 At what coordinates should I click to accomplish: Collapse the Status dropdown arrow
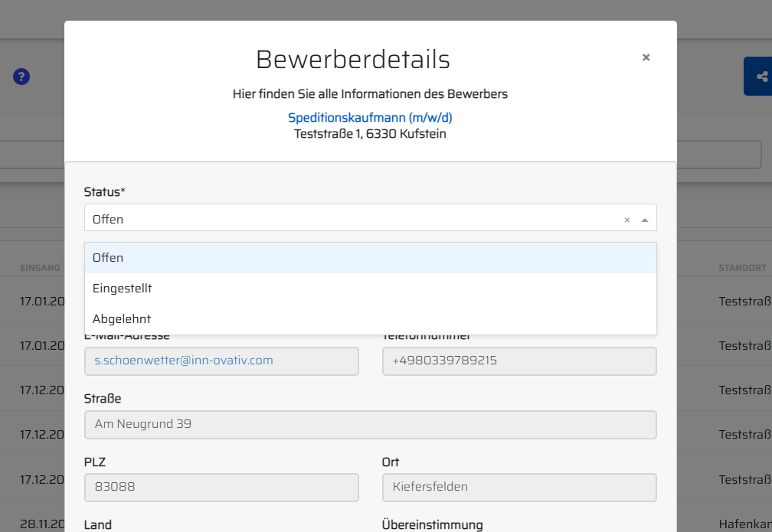(645, 220)
